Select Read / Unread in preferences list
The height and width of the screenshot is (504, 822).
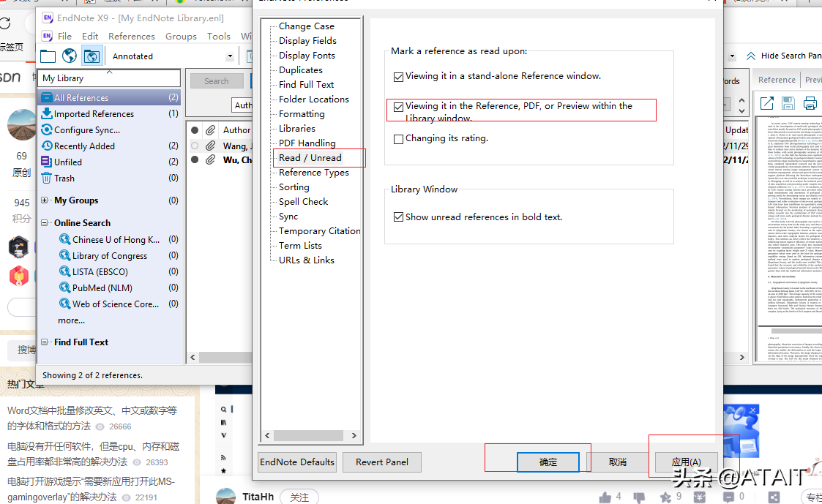310,158
